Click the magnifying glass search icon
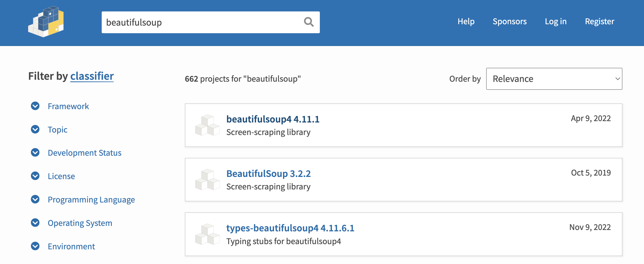Viewport: 644px width, 264px height. click(x=309, y=22)
